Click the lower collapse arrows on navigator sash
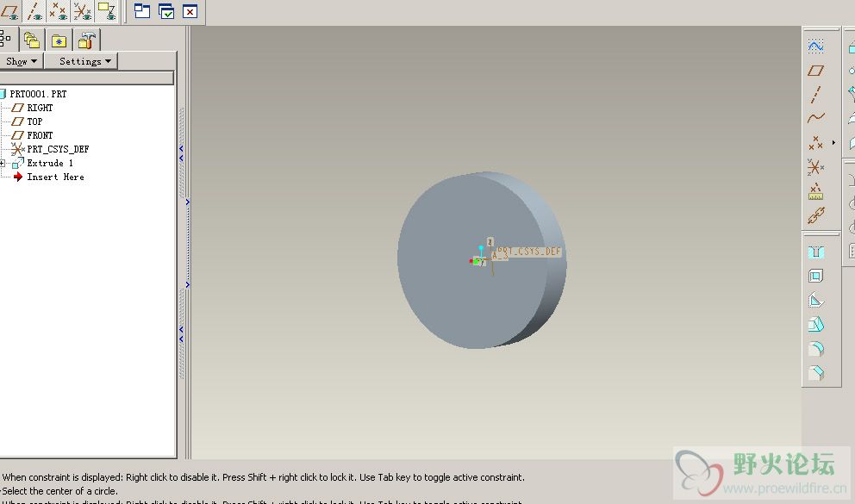 [181, 334]
